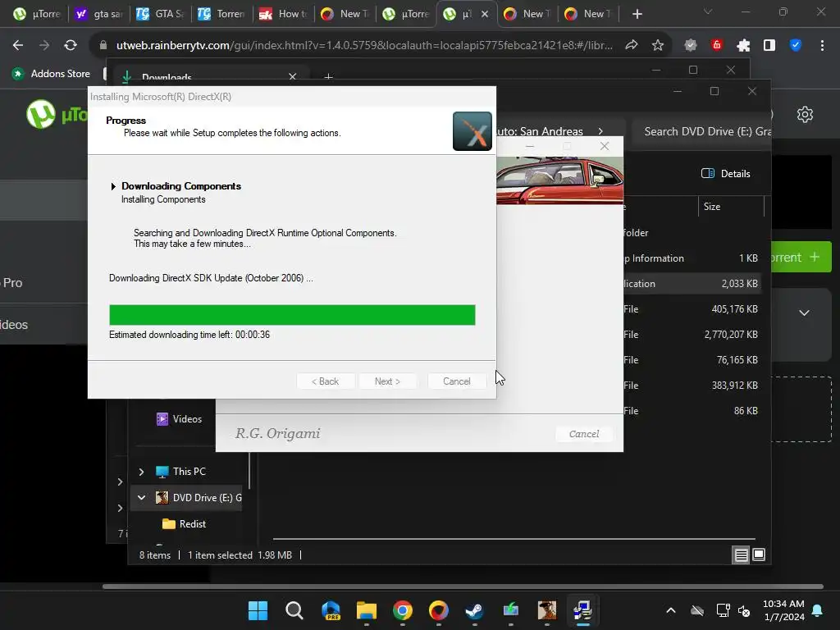This screenshot has width=840, height=630.
Task: Click the DirectX green progress bar
Action: [292, 315]
